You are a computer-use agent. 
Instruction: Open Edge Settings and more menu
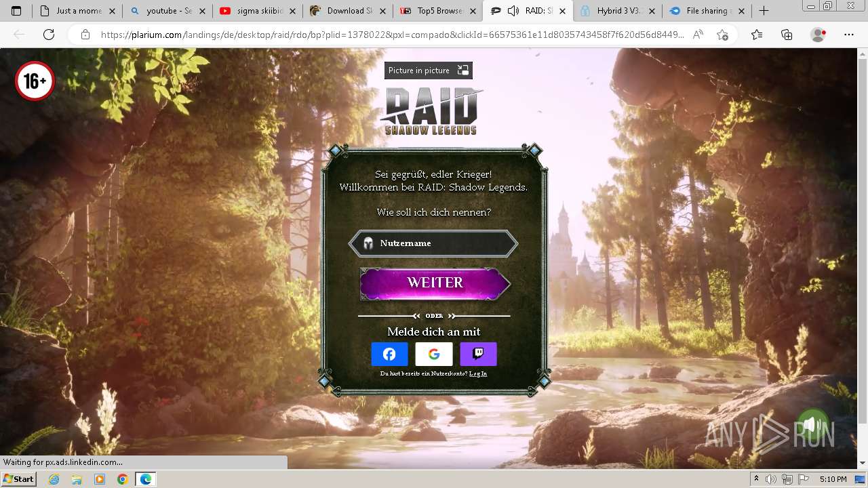tap(848, 35)
